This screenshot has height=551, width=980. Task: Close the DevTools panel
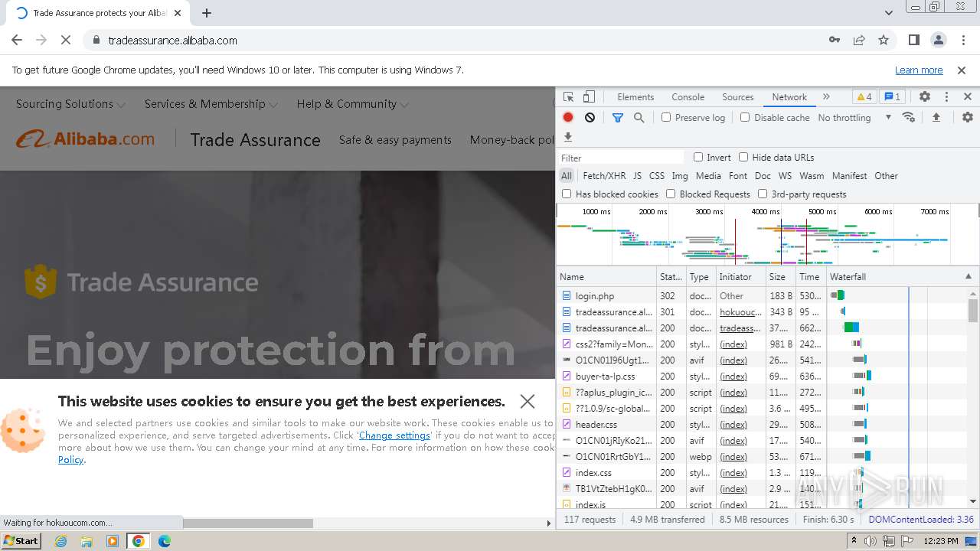[x=968, y=97]
